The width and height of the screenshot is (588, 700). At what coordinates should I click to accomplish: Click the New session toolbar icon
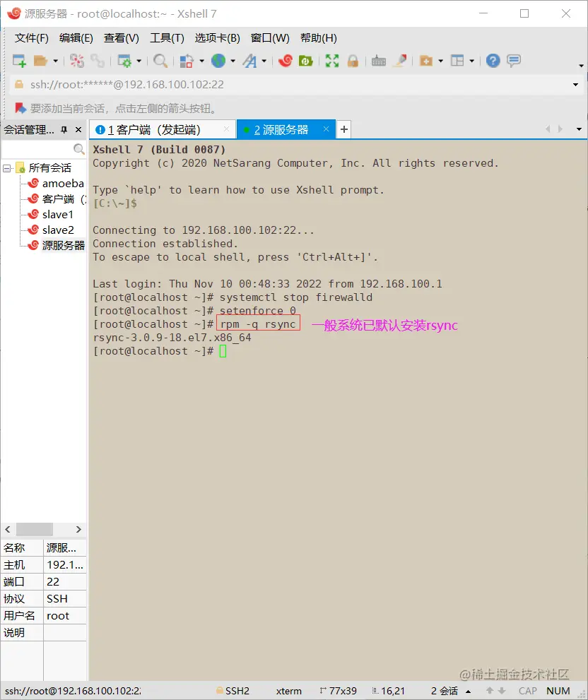coord(19,61)
